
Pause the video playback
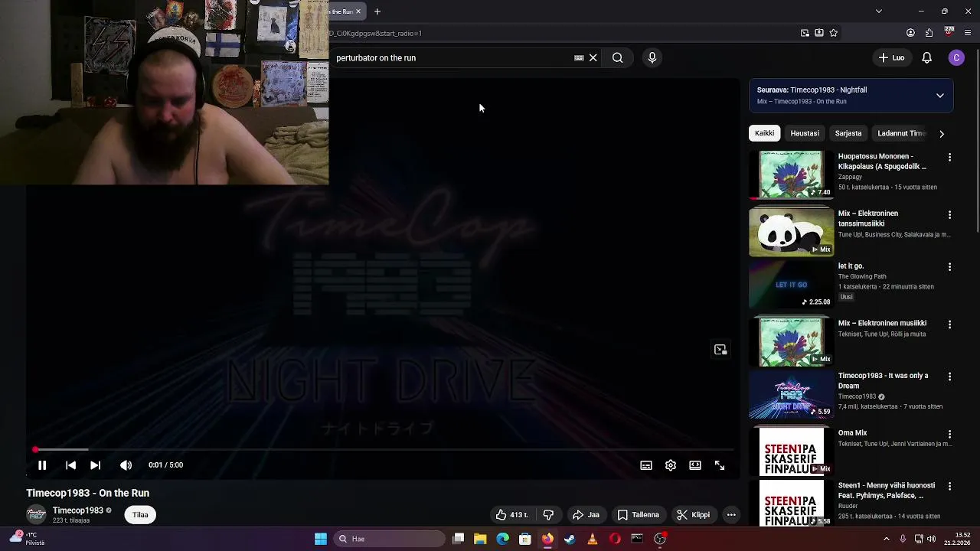42,465
